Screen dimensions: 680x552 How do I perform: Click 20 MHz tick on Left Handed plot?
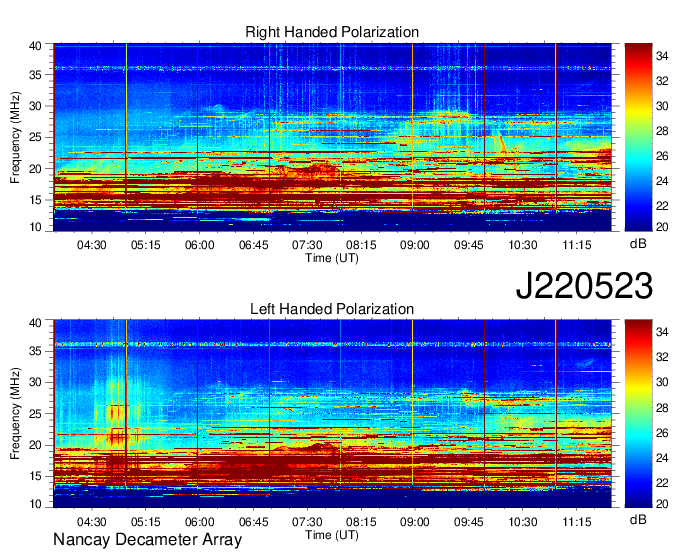[x=36, y=445]
